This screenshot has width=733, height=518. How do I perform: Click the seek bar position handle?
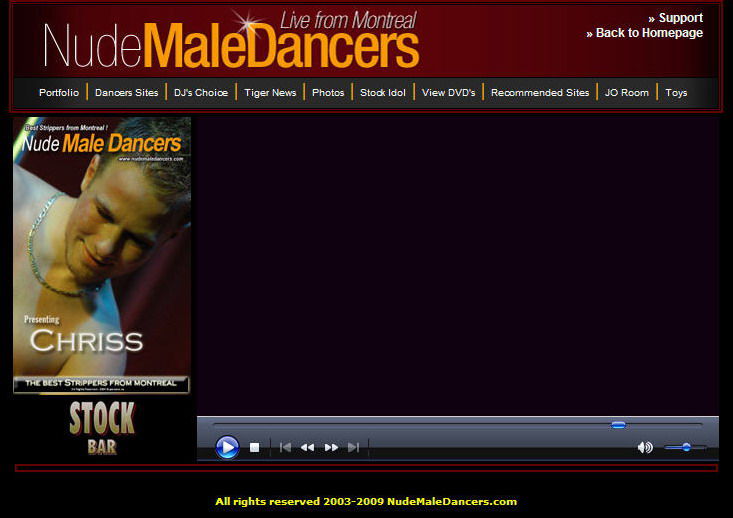[x=618, y=425]
